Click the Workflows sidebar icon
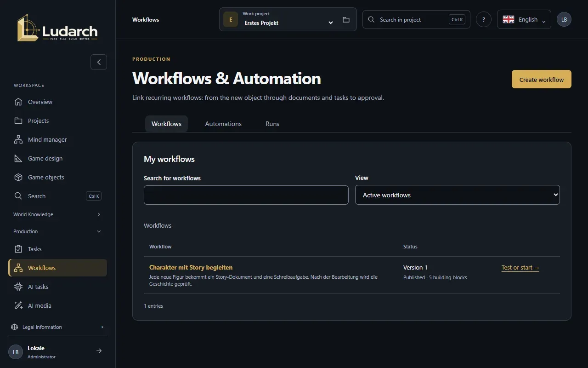Screen dimensions: 588x368 pyautogui.click(x=18, y=268)
